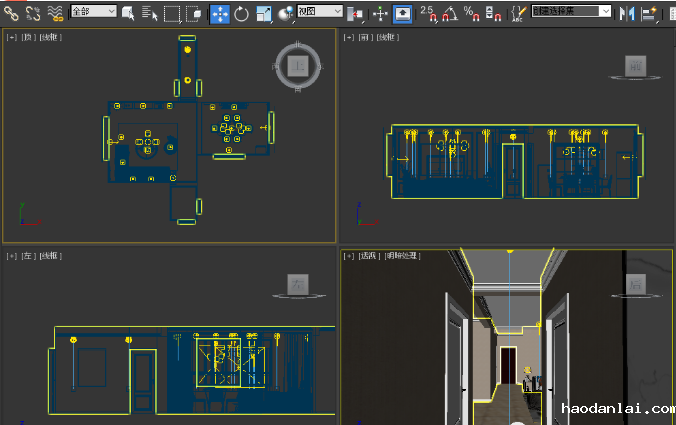
Task: Open the [顶] view label menu
Action: [x=28, y=38]
